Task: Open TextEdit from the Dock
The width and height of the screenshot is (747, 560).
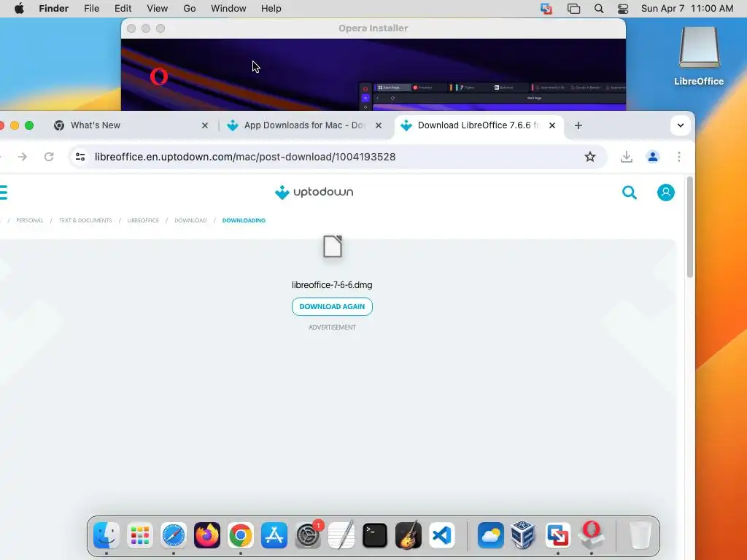Action: click(341, 535)
